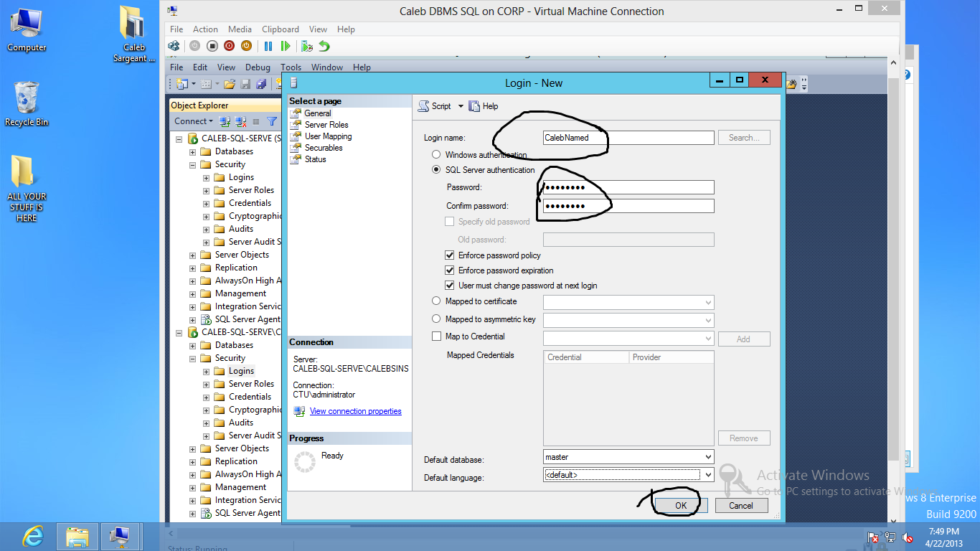Image resolution: width=980 pixels, height=551 pixels.
Task: Open the Action menu in VM Connection
Action: click(205, 29)
